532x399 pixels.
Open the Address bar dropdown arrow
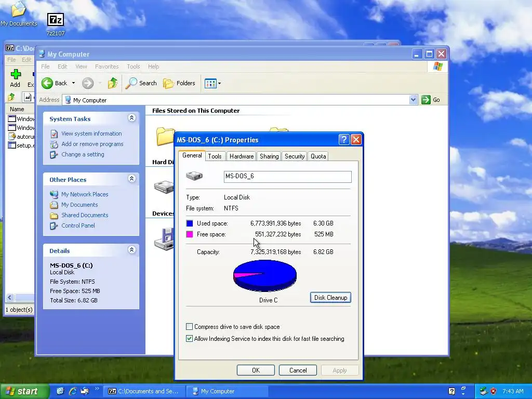pos(413,100)
